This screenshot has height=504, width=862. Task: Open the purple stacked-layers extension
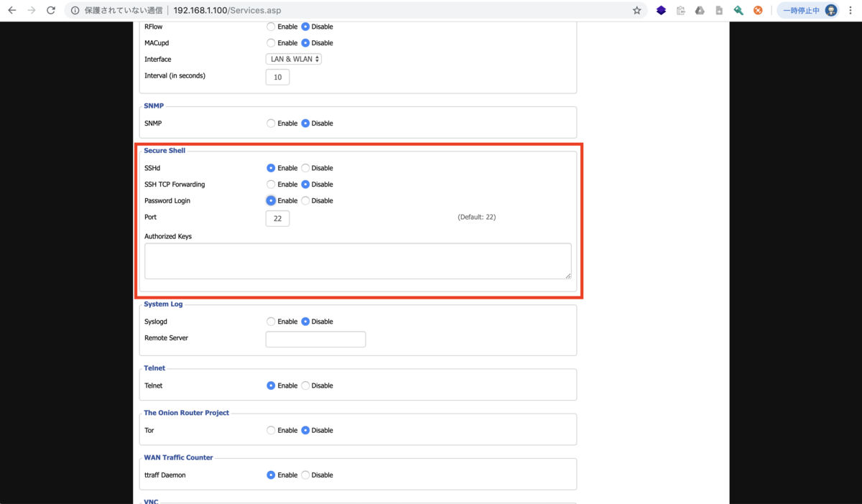pyautogui.click(x=661, y=11)
